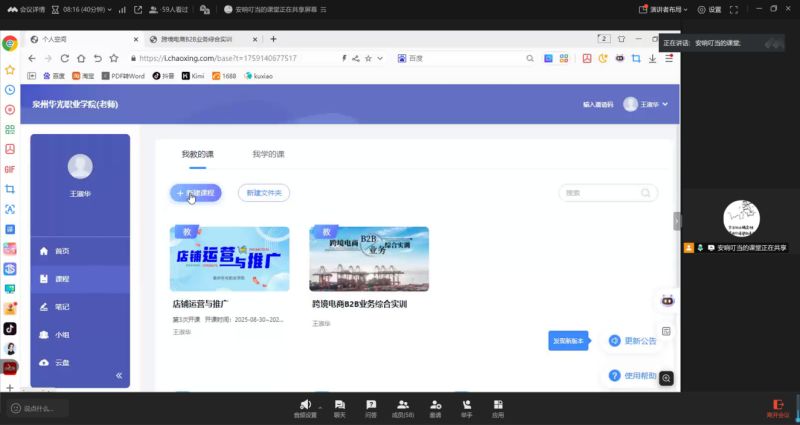Bookmark page with star icon beside home

tap(114, 59)
